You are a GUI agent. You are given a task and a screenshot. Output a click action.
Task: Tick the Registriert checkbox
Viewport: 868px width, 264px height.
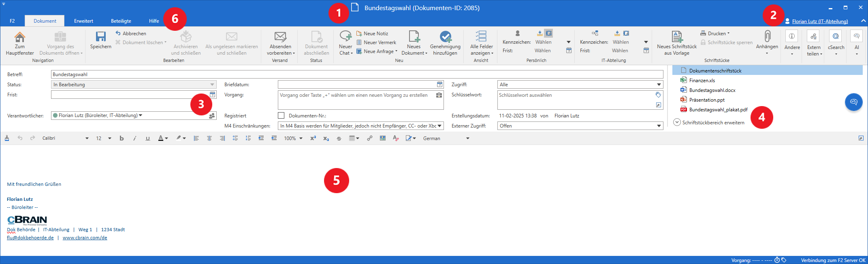pos(281,116)
